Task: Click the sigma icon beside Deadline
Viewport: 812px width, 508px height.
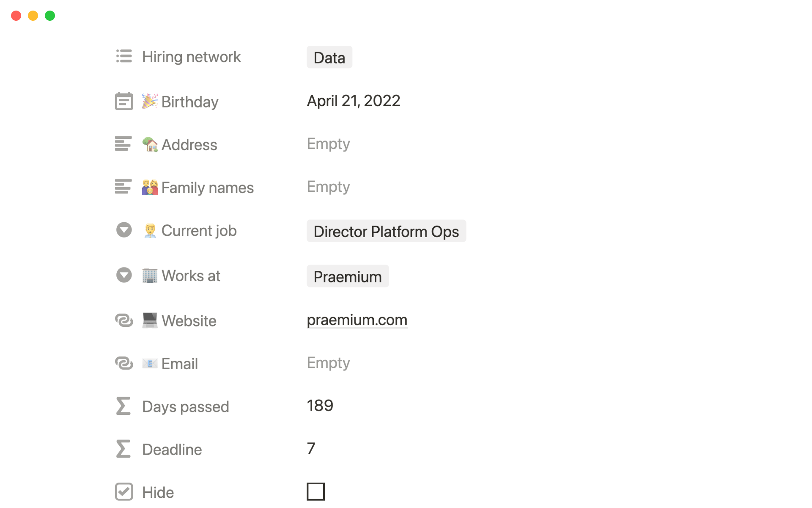Action: click(123, 449)
